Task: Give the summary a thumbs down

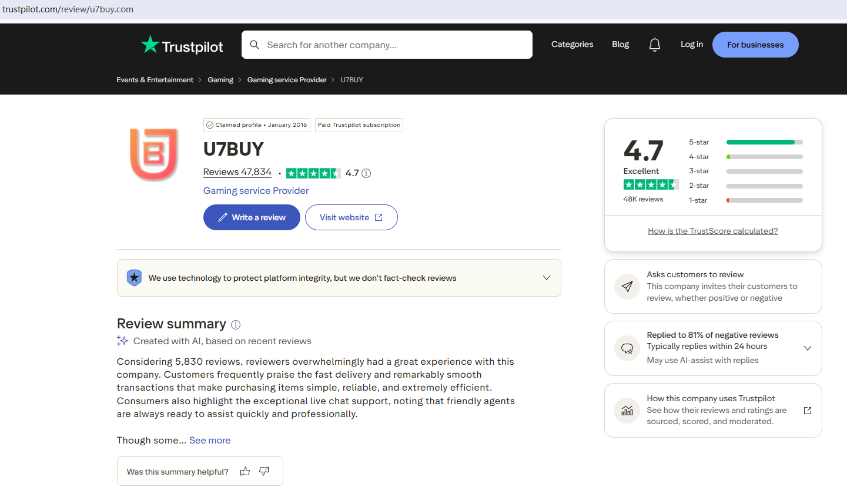Action: click(x=264, y=471)
